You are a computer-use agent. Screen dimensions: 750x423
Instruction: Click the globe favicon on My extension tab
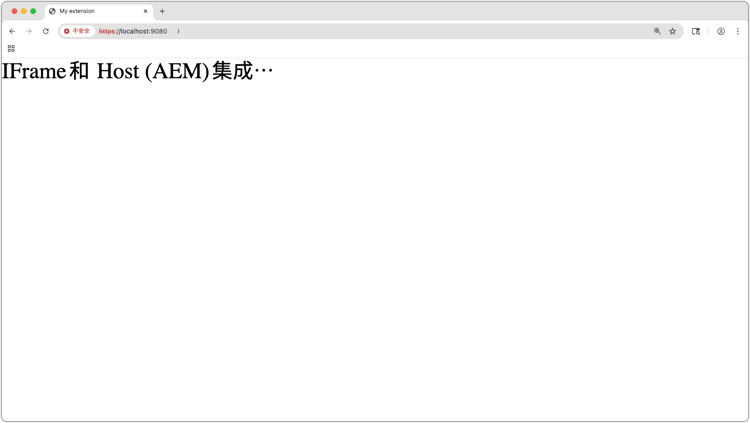pos(52,11)
